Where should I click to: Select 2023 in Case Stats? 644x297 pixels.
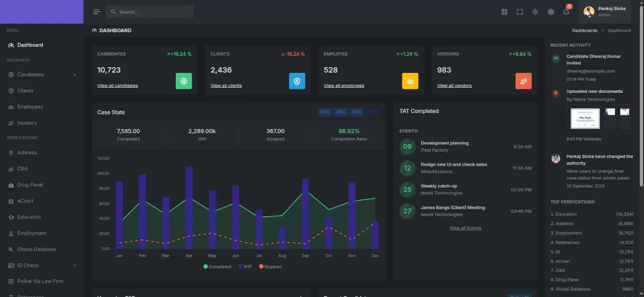coord(357,112)
